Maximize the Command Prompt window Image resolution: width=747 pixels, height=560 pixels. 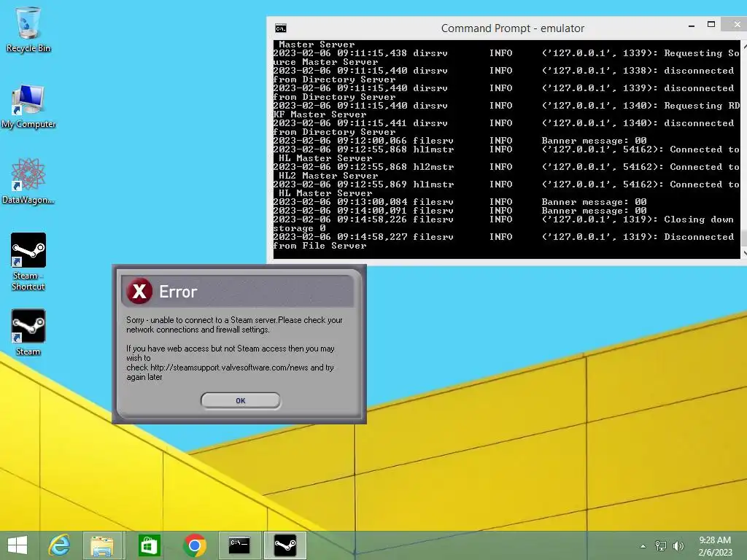click(711, 24)
